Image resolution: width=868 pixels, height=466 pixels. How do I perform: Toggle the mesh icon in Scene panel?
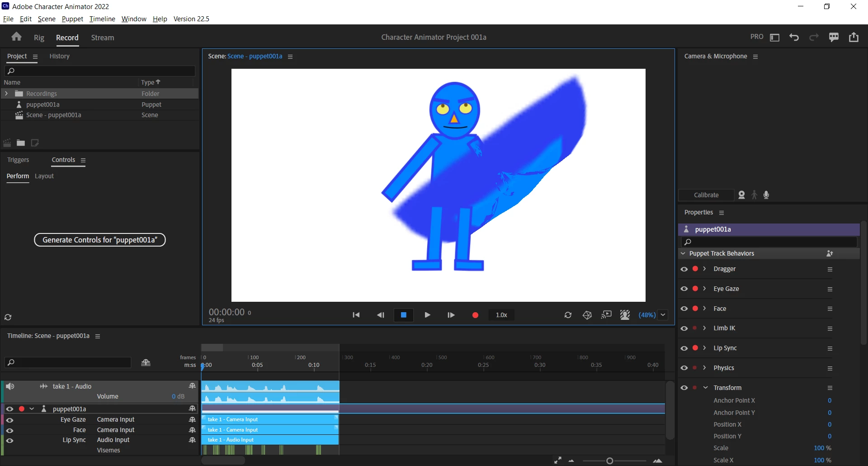[x=587, y=315]
